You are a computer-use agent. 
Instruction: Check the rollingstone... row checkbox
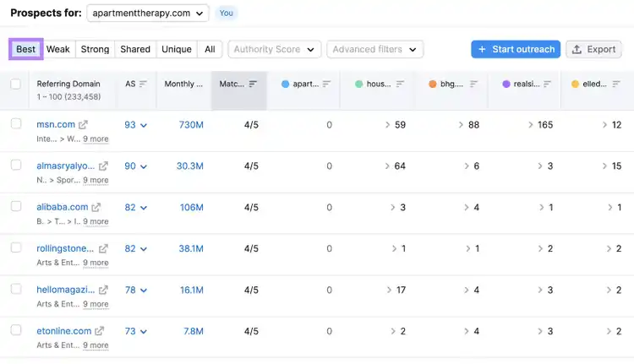[x=16, y=247]
